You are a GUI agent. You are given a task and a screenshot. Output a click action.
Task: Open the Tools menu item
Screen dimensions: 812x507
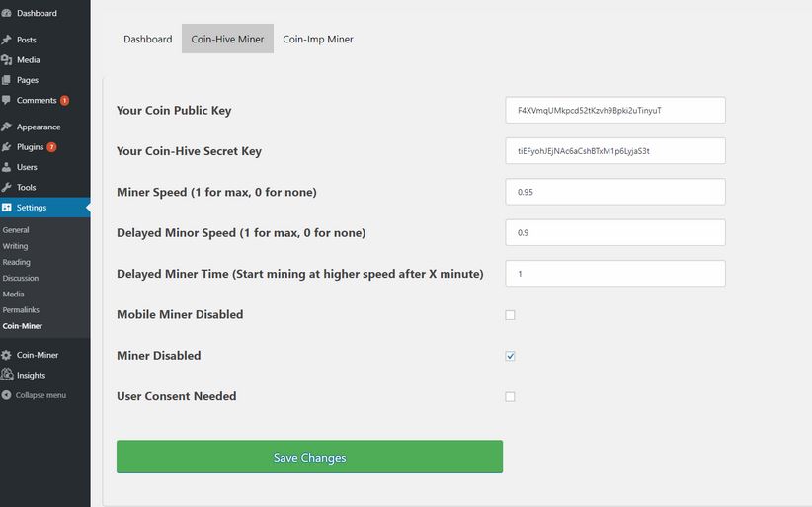pos(26,187)
